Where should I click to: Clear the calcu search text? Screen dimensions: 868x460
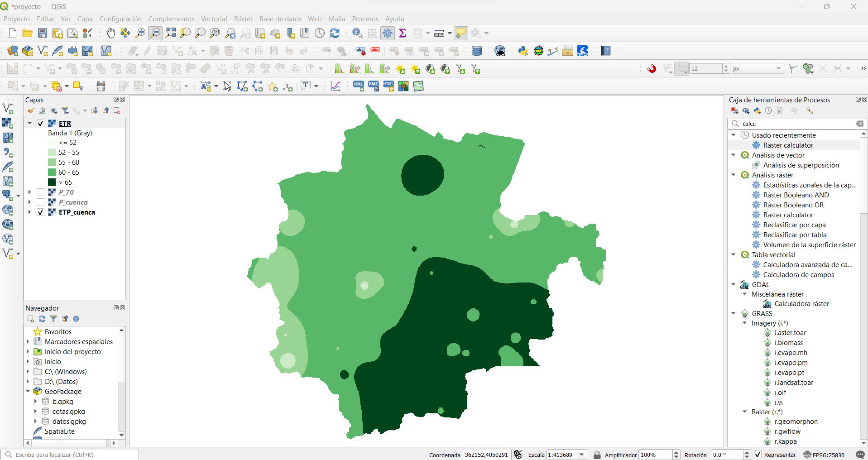[x=860, y=123]
